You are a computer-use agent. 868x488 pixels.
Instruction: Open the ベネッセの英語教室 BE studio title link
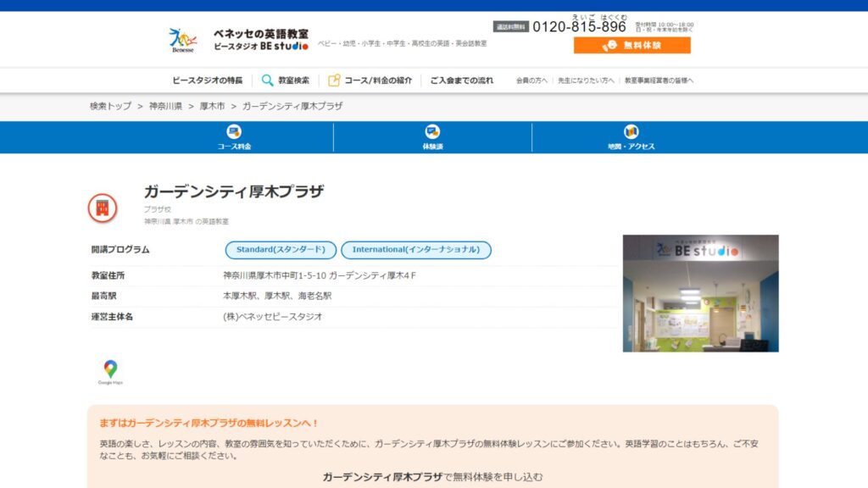[261, 40]
